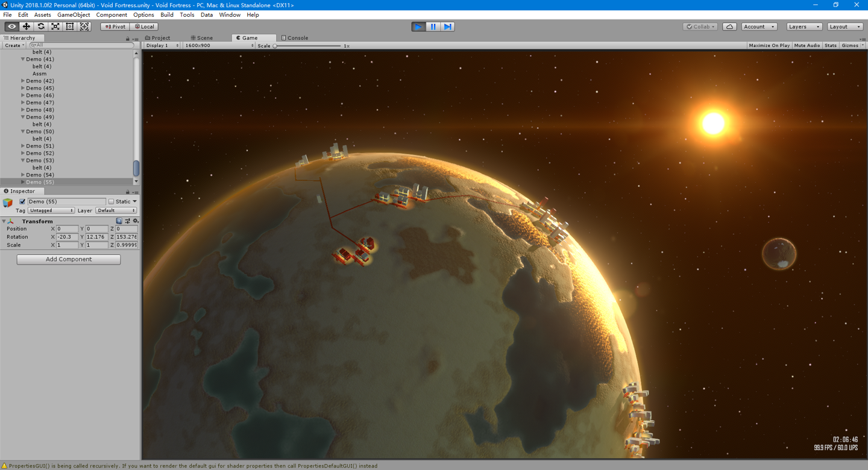Screen dimensions: 868x470
Task: Select the Rotate tool
Action: click(40, 27)
